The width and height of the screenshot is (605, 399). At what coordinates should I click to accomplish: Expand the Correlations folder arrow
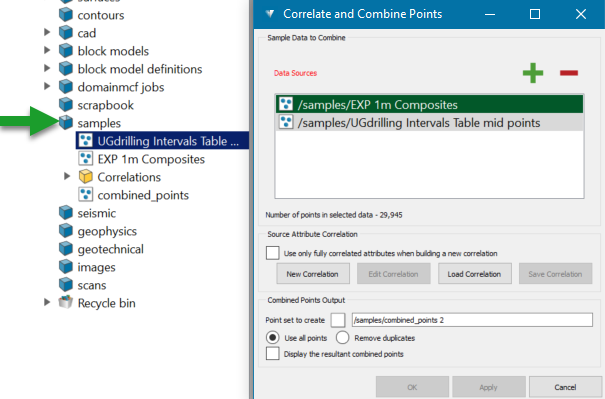[67, 176]
